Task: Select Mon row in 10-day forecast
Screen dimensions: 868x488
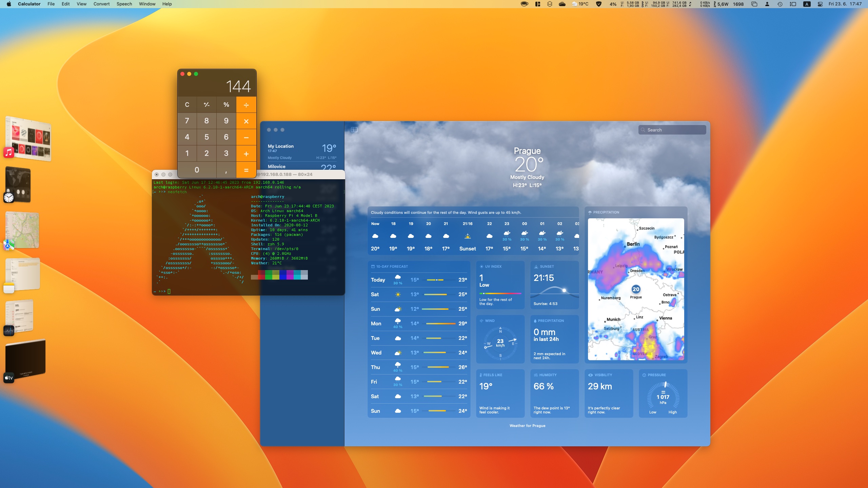Action: pos(419,324)
